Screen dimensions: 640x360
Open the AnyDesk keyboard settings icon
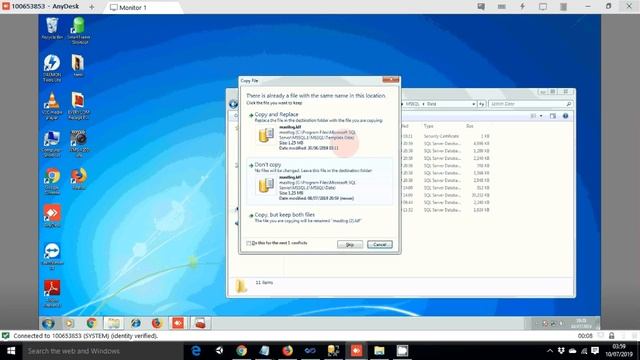coord(502,7)
